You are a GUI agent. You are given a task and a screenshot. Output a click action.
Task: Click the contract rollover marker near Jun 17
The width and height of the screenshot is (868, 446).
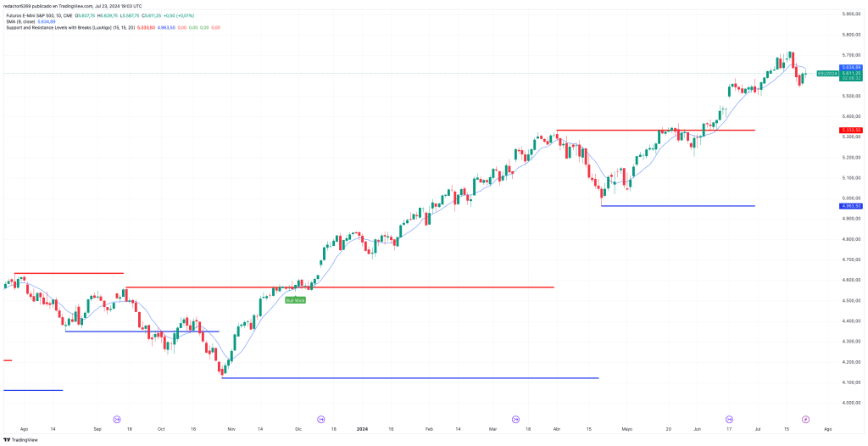click(x=729, y=419)
